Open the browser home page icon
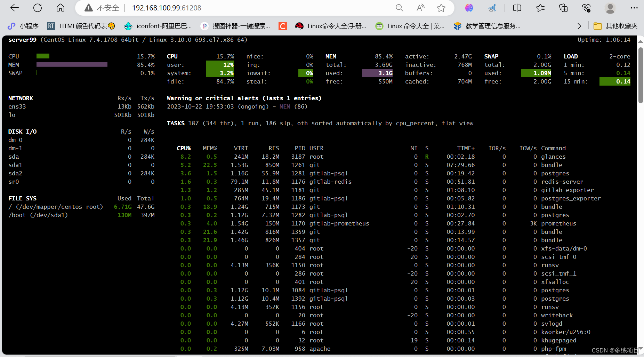 click(61, 8)
